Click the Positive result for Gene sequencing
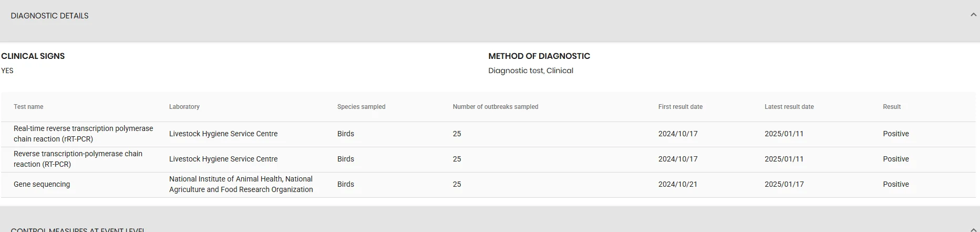The height and width of the screenshot is (232, 980). tap(896, 184)
